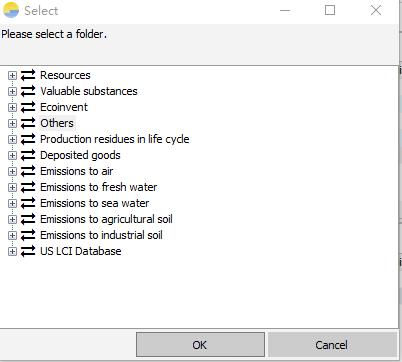Image resolution: width=402 pixels, height=362 pixels.
Task: Maximize the Select dialog window
Action: [330, 10]
